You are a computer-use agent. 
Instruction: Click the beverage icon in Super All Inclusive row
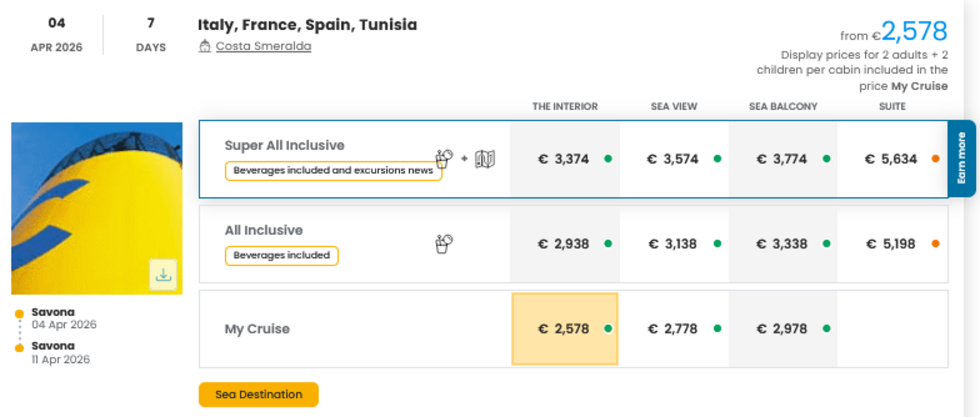(444, 158)
